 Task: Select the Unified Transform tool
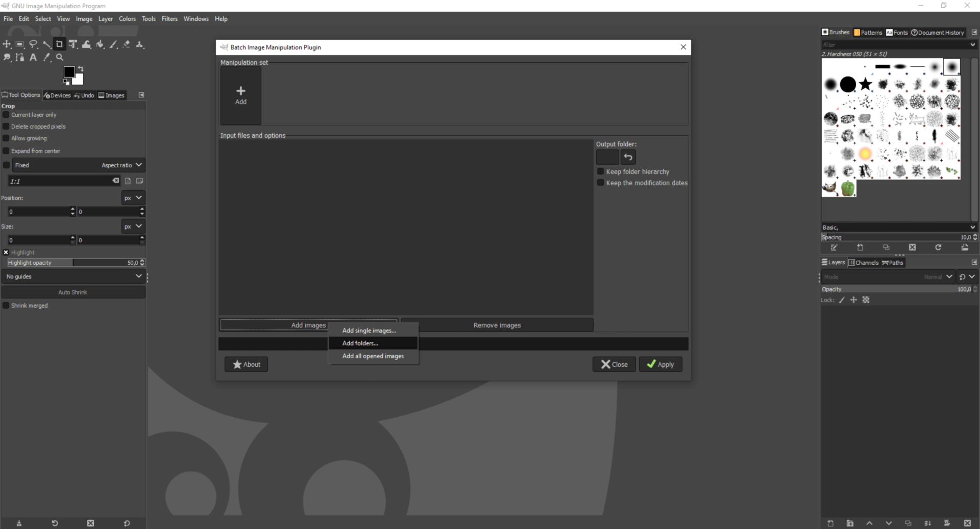point(73,44)
